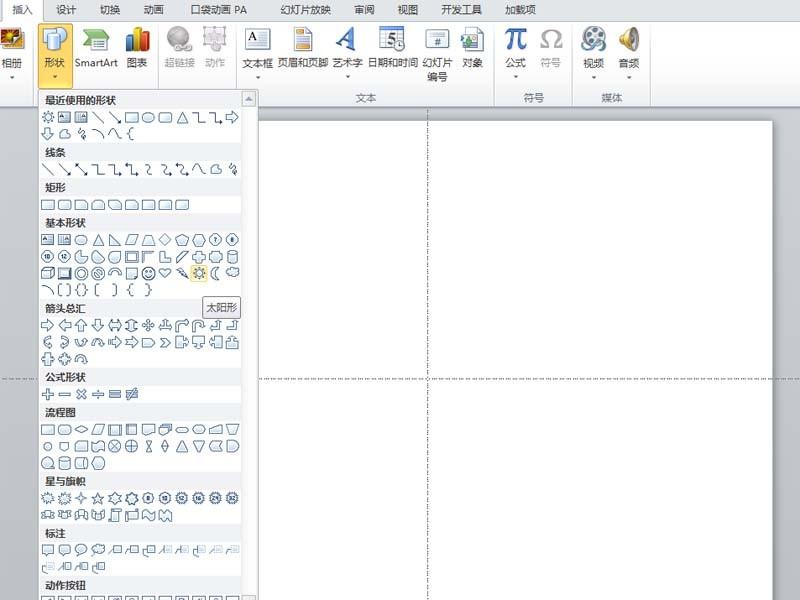Select the Cube shape
The image size is (800, 600).
[x=47, y=273]
